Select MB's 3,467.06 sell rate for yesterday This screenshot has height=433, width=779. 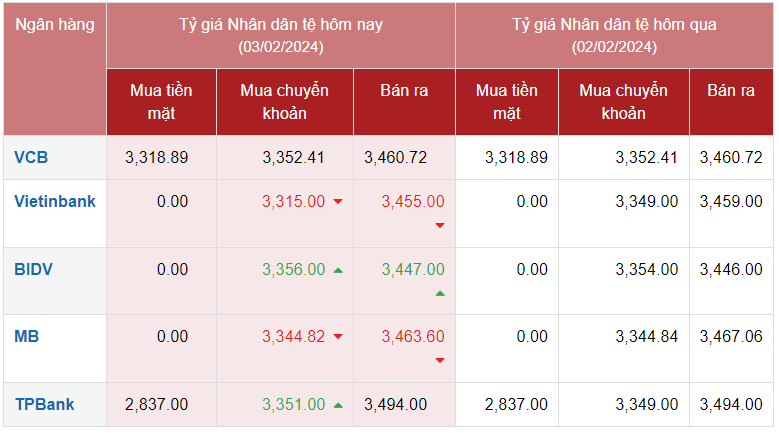pyautogui.click(x=731, y=336)
